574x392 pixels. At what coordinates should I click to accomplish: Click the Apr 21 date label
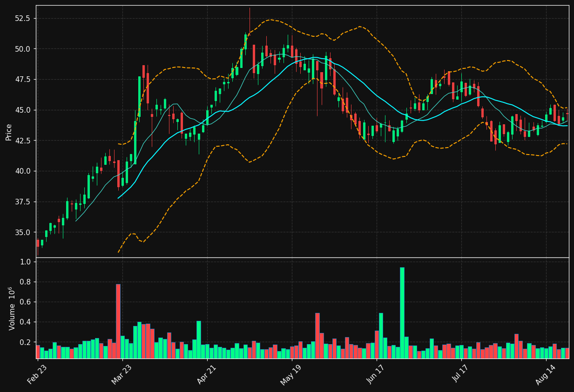click(x=206, y=375)
